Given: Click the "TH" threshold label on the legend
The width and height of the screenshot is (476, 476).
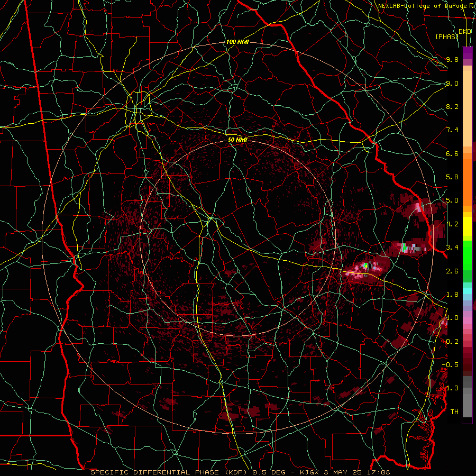Looking at the screenshot, I should click(x=454, y=412).
